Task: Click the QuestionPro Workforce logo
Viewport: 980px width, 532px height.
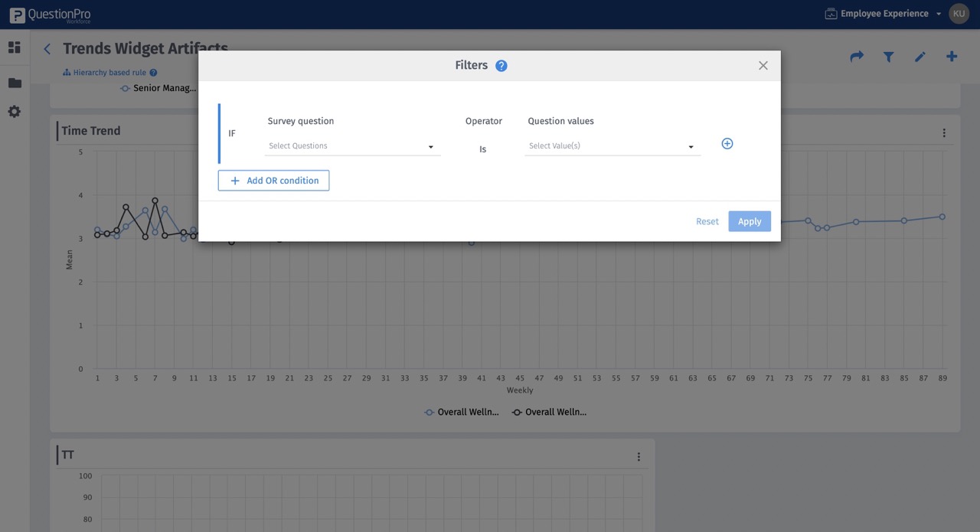Action: (x=51, y=15)
